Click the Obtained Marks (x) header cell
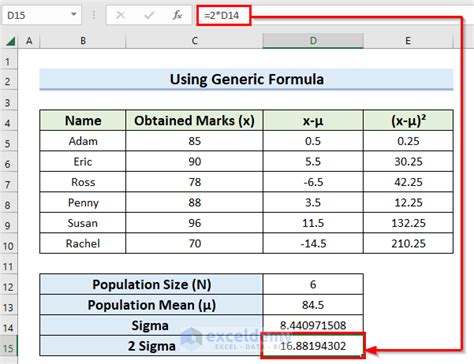474x364 pixels. (x=194, y=120)
